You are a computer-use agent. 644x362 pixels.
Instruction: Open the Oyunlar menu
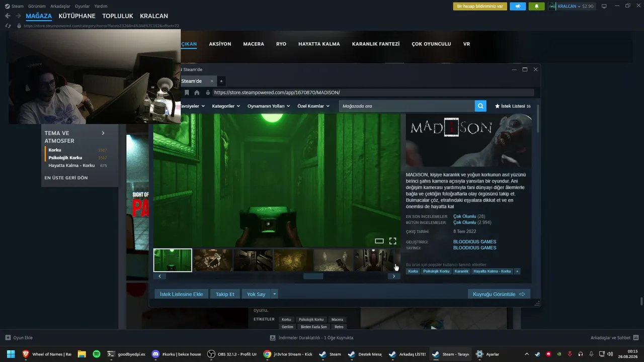tap(83, 6)
